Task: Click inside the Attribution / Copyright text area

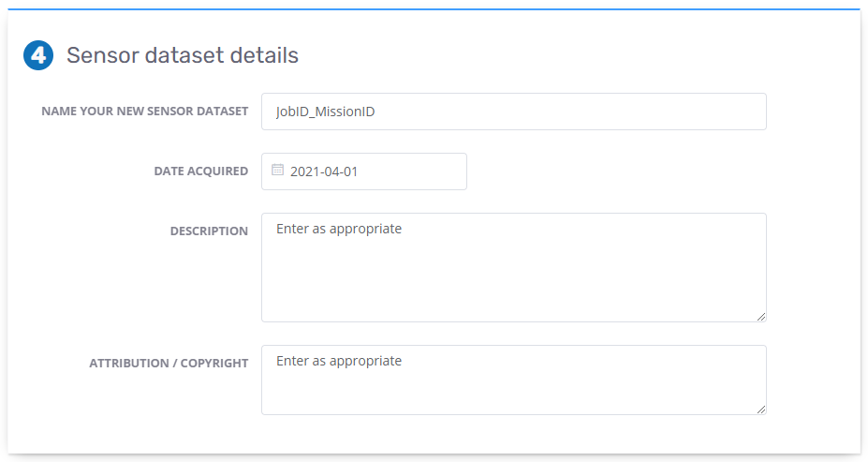Action: (x=514, y=380)
